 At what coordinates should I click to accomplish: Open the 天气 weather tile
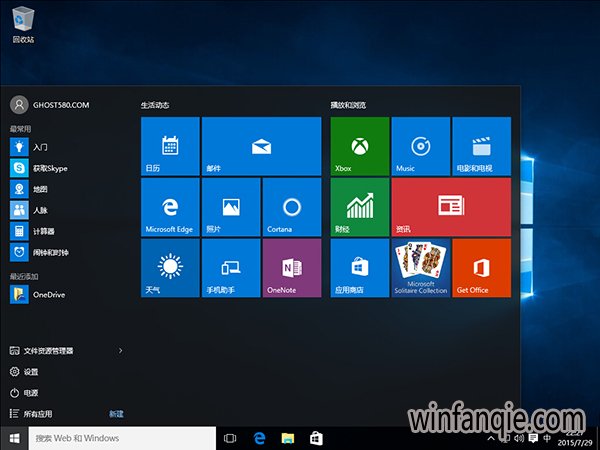tap(170, 268)
